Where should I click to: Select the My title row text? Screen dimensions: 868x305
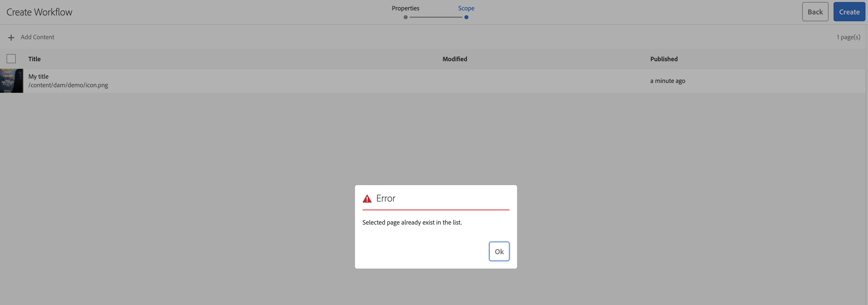pos(38,76)
